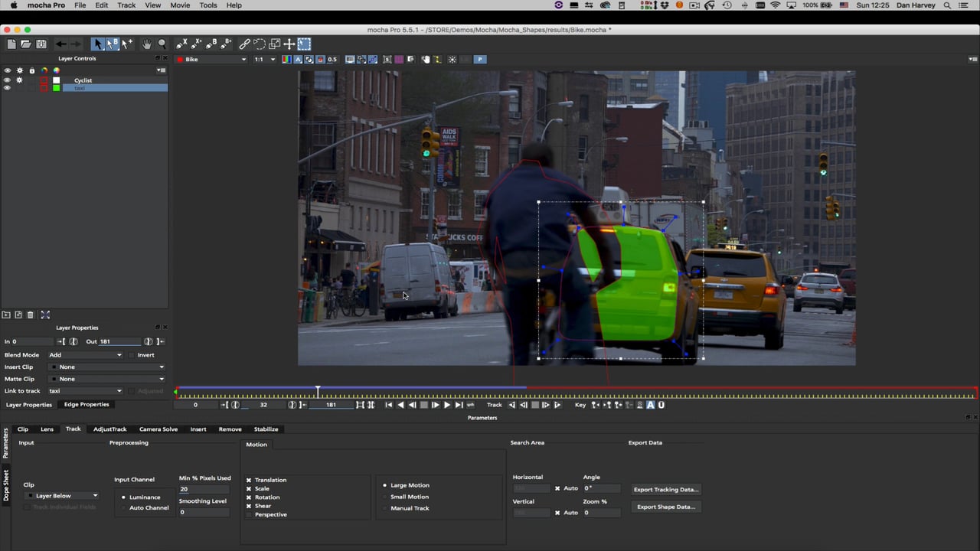Select the Small Motion radio button

[385, 497]
